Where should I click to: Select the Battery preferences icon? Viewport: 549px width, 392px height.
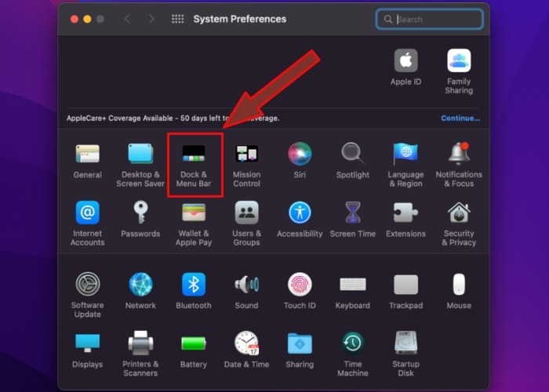tap(194, 343)
